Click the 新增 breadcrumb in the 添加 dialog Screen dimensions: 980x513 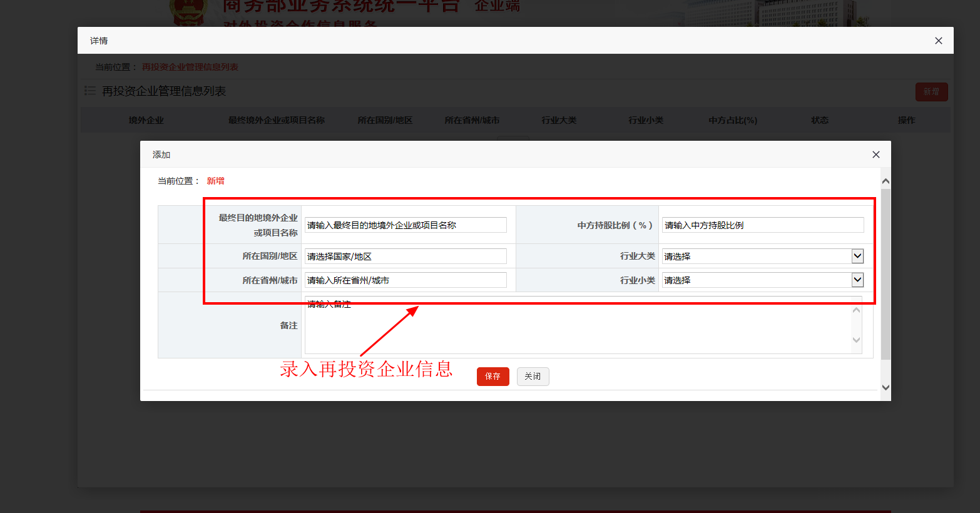pyautogui.click(x=215, y=181)
